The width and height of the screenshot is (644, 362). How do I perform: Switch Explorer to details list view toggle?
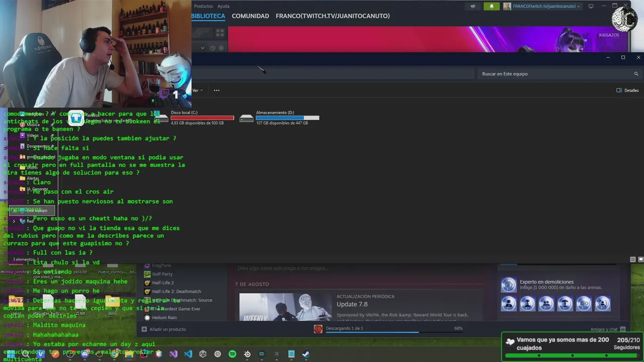click(633, 259)
